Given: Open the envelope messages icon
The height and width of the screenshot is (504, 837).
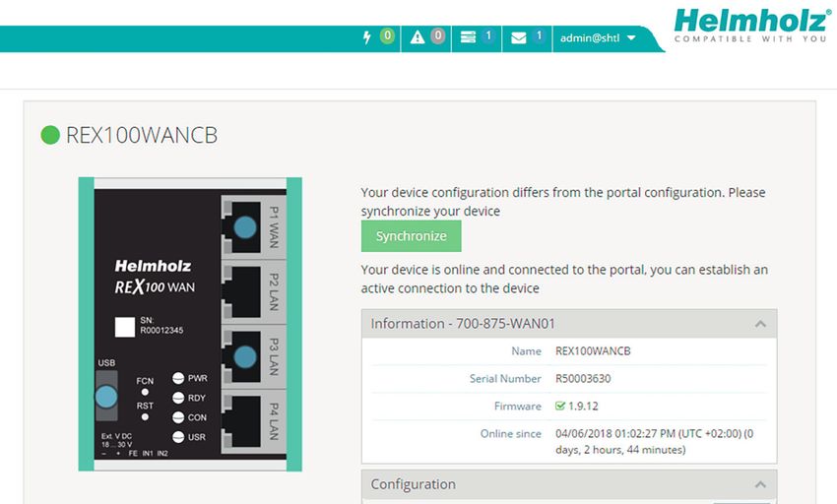Looking at the screenshot, I should [x=519, y=38].
